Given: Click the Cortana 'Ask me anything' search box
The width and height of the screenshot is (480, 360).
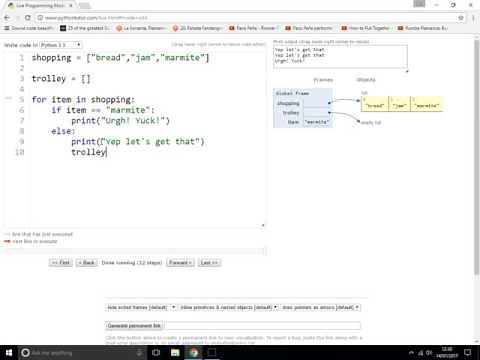Looking at the screenshot, I should pyautogui.click(x=83, y=353).
